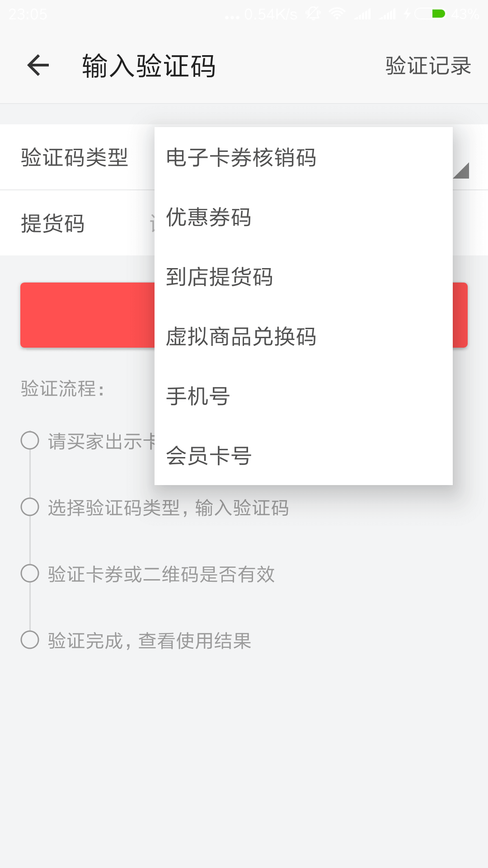The image size is (488, 868).
Task: Collapse dropdown via the gray triangle arrow
Action: (x=462, y=171)
